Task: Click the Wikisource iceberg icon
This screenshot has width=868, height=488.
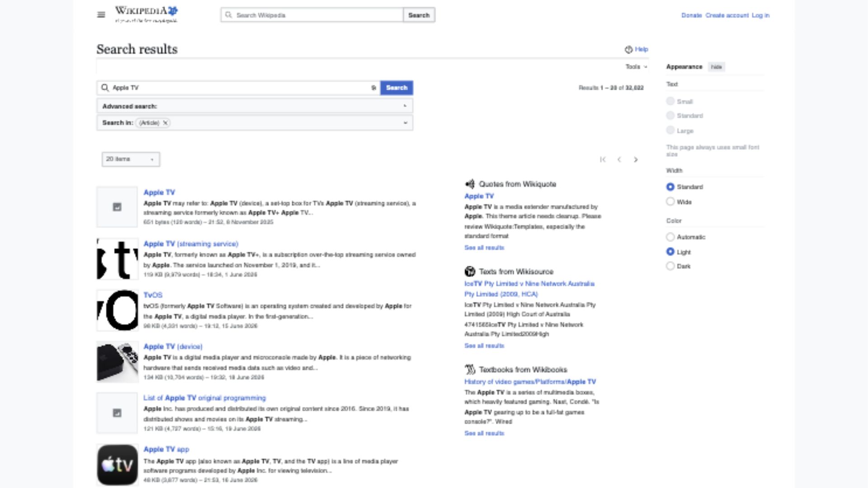Action: pyautogui.click(x=470, y=271)
